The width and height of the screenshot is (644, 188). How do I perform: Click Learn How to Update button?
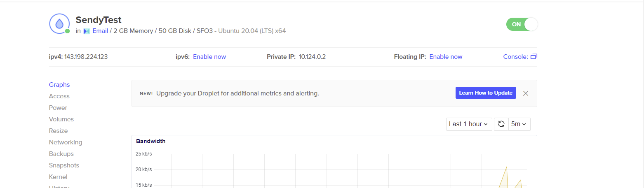click(486, 93)
